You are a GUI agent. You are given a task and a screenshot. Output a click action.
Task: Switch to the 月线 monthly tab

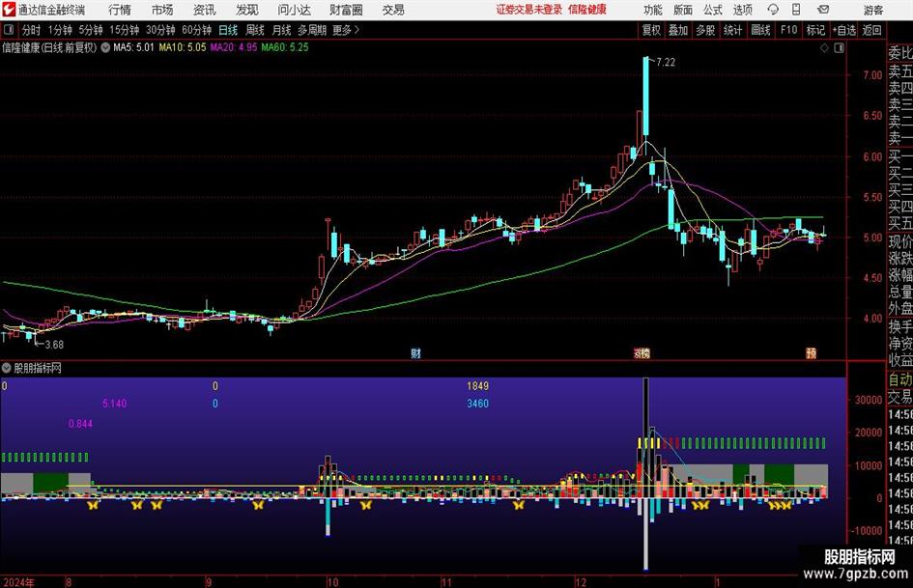(x=282, y=30)
